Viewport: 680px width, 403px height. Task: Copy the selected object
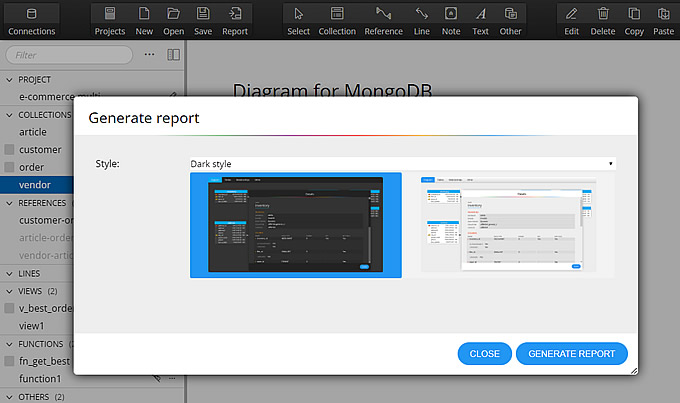point(634,20)
